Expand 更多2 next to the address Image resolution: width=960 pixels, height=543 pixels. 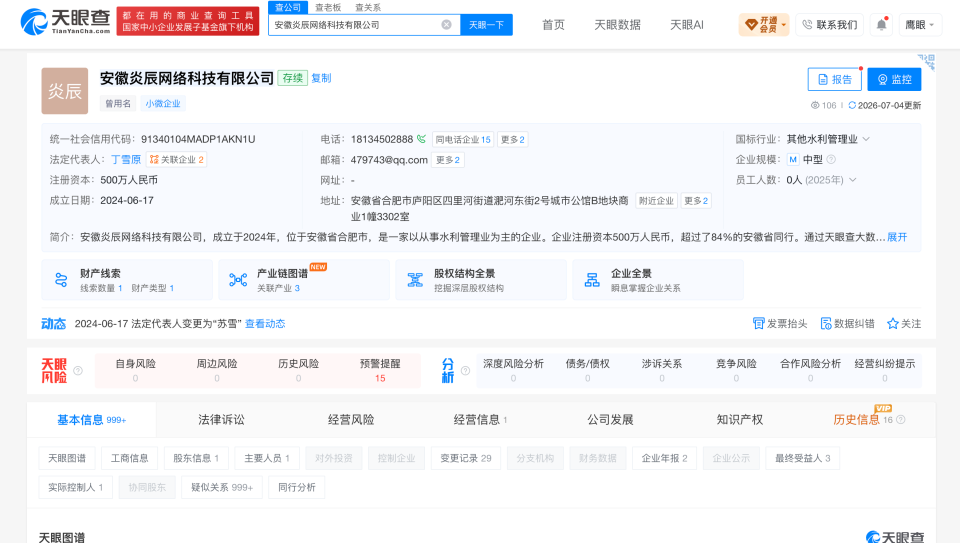tap(696, 200)
